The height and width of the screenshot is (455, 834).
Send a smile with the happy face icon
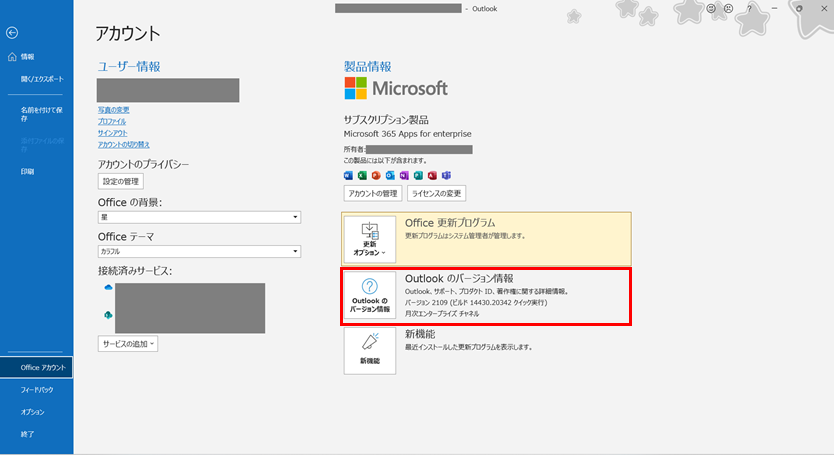(711, 9)
